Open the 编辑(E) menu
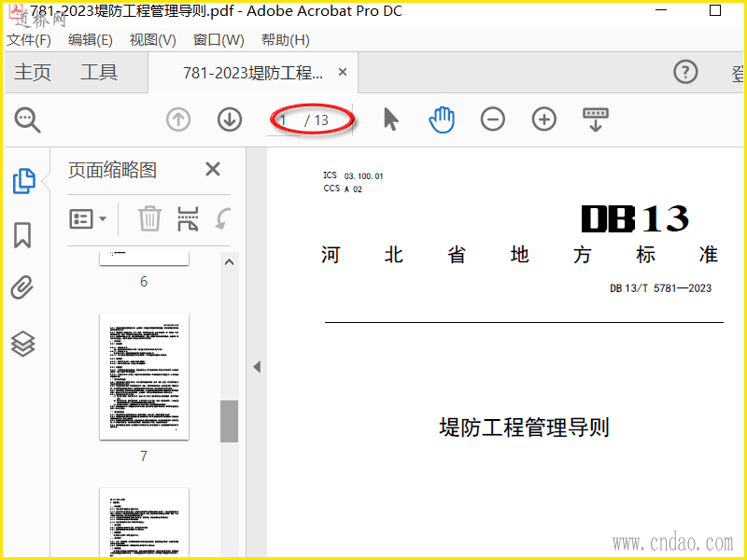Screen dimensions: 747x560 [x=90, y=40]
